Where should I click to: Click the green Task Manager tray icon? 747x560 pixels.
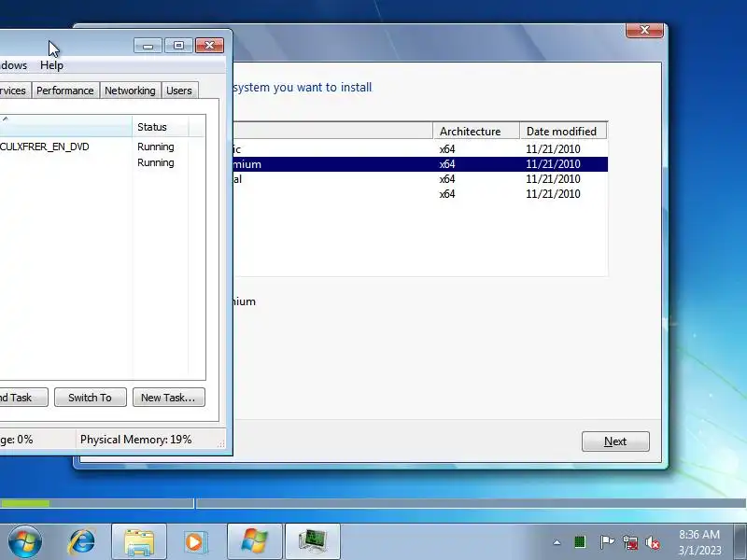coord(580,542)
